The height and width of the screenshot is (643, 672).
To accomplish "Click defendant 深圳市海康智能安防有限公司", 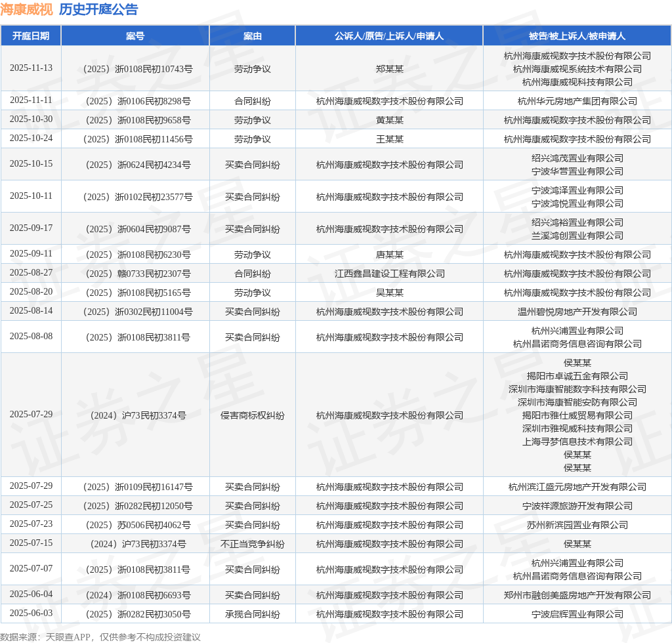I will coord(577,402).
